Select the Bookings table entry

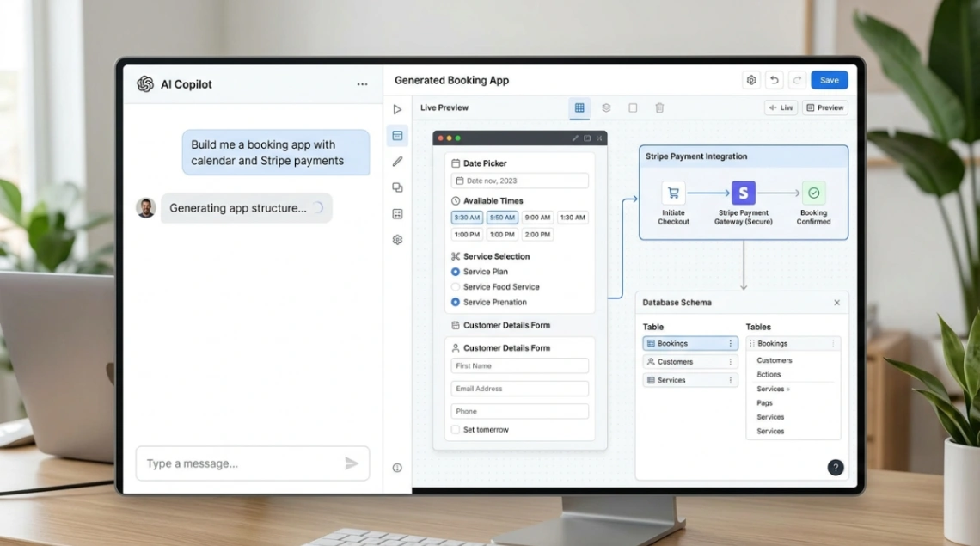click(x=690, y=343)
